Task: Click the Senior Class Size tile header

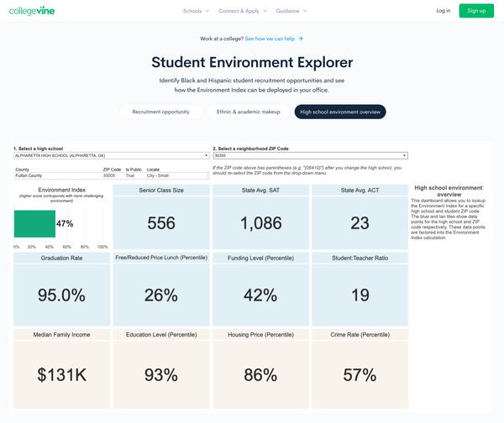Action: point(161,191)
